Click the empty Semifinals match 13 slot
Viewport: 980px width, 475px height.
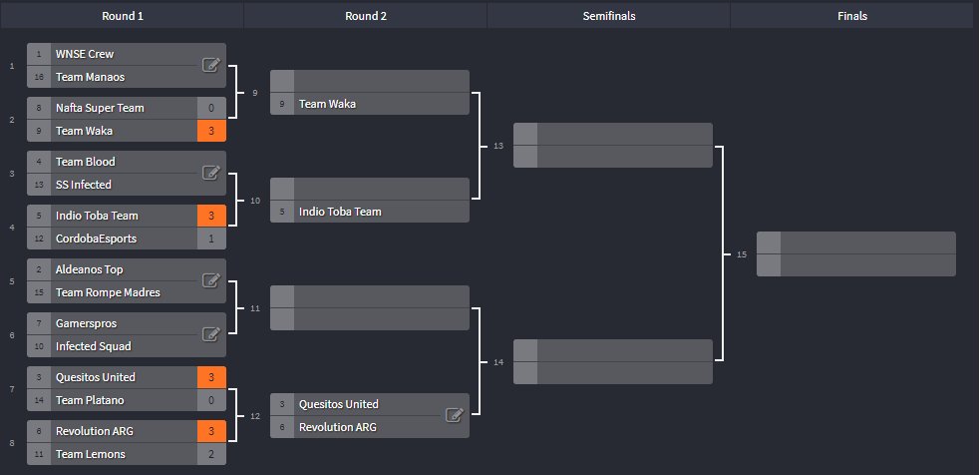(x=612, y=145)
